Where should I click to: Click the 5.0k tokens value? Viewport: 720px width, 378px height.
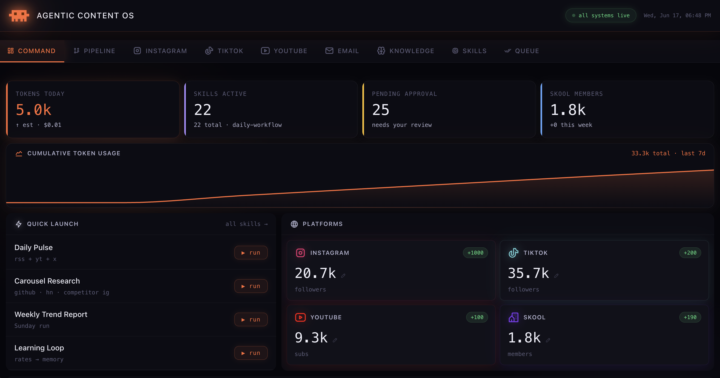click(x=34, y=110)
